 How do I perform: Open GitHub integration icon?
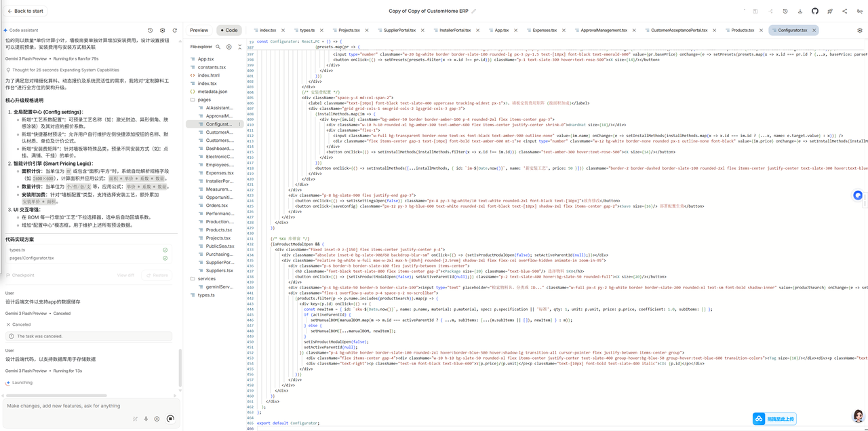(x=815, y=11)
